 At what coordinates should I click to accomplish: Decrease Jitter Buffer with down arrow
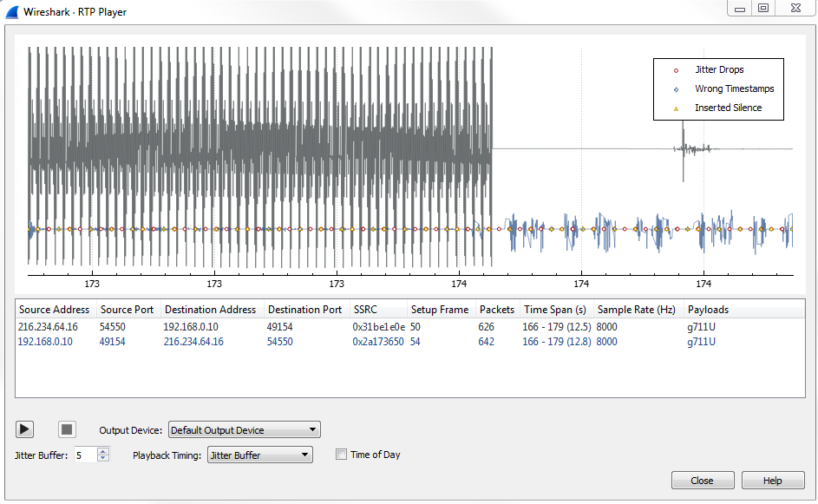click(103, 458)
